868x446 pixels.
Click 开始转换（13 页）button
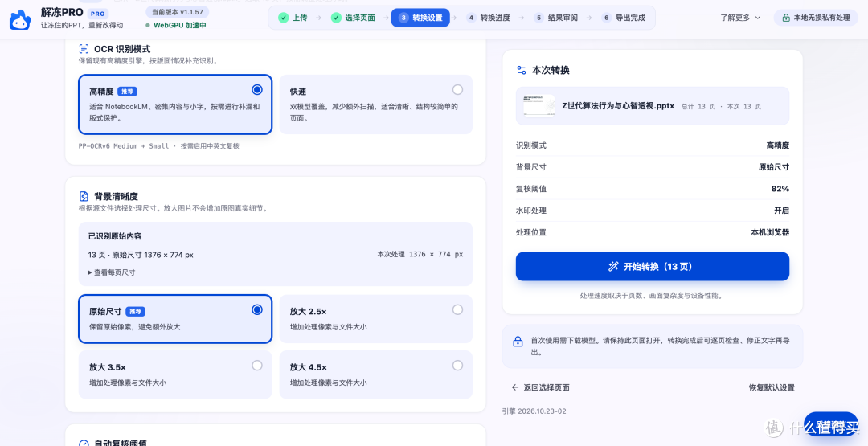point(652,267)
